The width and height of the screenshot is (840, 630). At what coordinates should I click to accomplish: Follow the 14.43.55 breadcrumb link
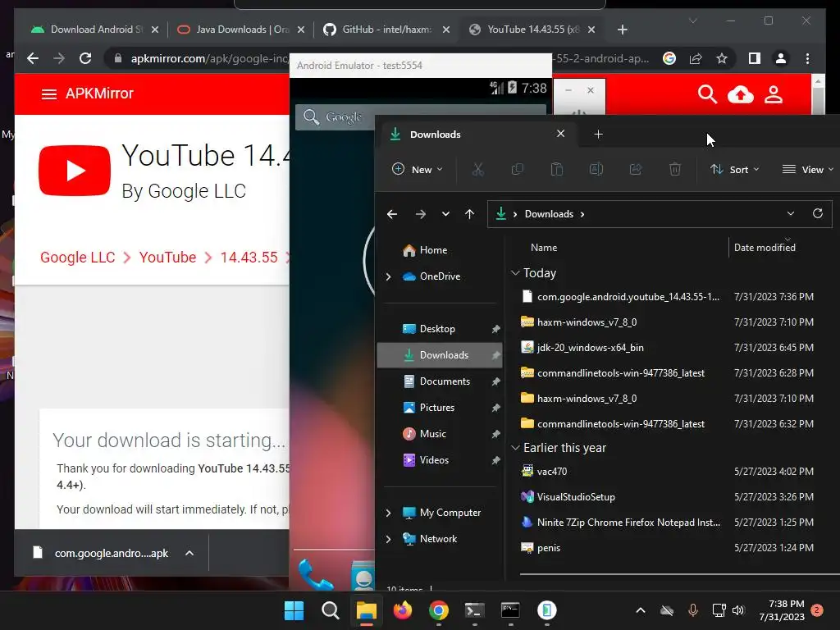pyautogui.click(x=249, y=258)
